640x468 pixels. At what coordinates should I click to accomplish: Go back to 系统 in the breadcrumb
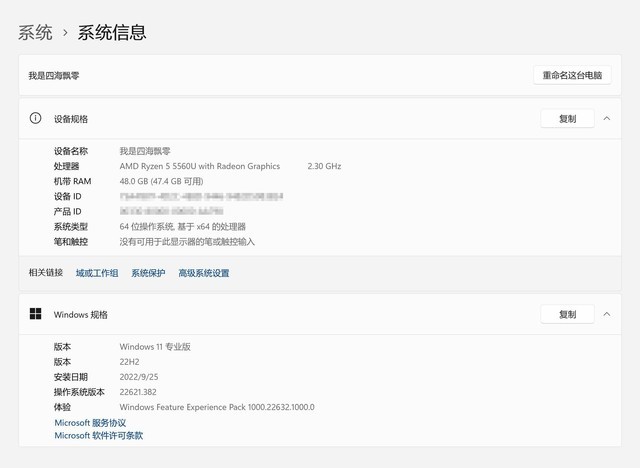point(35,32)
